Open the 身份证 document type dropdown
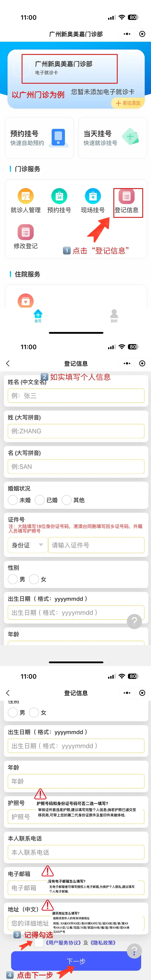Screen dimensions: 151x980 27,545
